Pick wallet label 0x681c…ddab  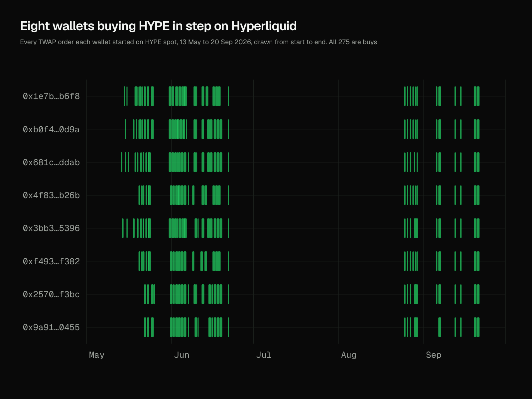(51, 162)
